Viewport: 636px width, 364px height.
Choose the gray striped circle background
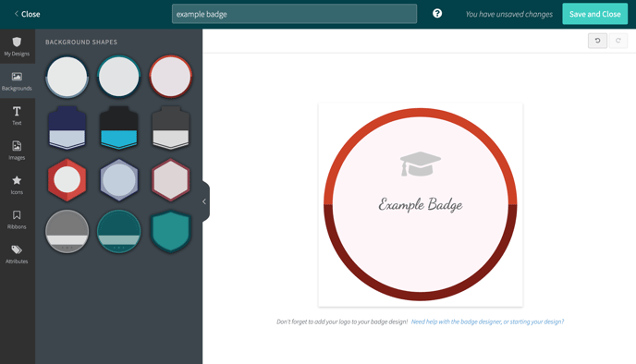[67, 232]
